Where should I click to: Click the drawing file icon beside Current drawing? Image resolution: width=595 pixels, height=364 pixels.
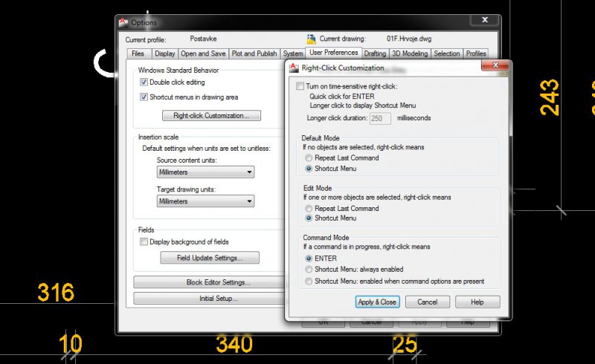click(x=311, y=39)
